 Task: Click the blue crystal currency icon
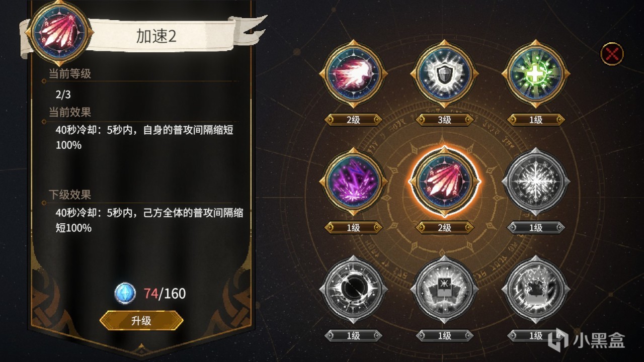(x=125, y=293)
